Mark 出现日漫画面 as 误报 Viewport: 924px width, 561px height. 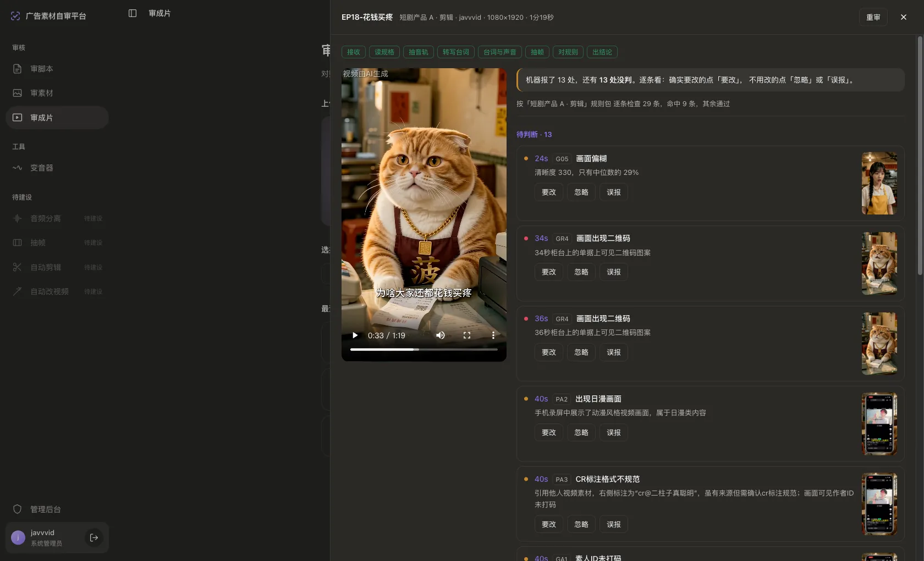tap(614, 433)
